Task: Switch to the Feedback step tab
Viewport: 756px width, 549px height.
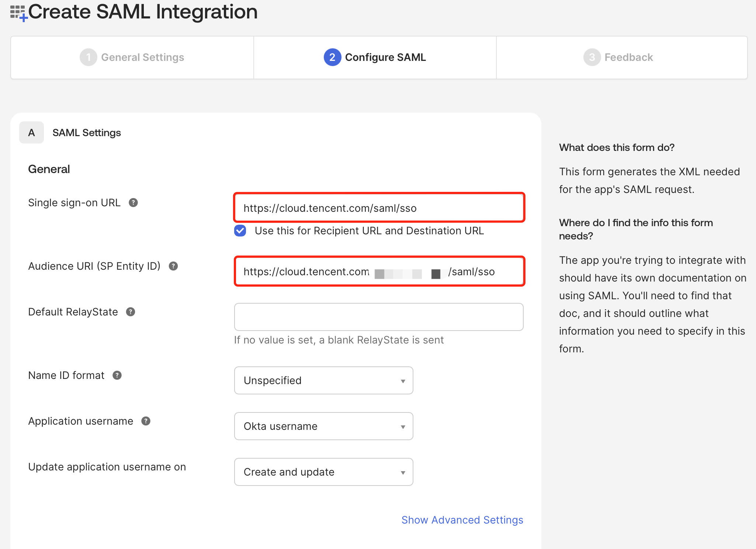Action: [x=628, y=57]
